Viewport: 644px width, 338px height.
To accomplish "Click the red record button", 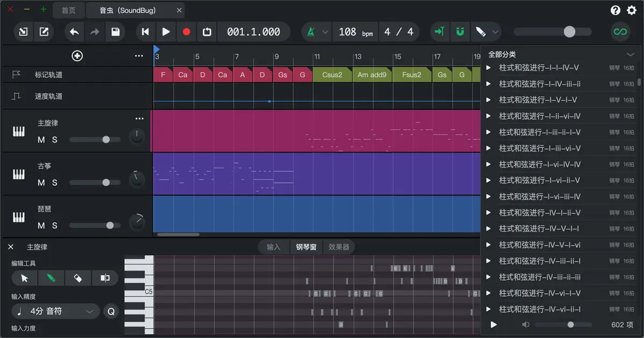I will coord(186,32).
